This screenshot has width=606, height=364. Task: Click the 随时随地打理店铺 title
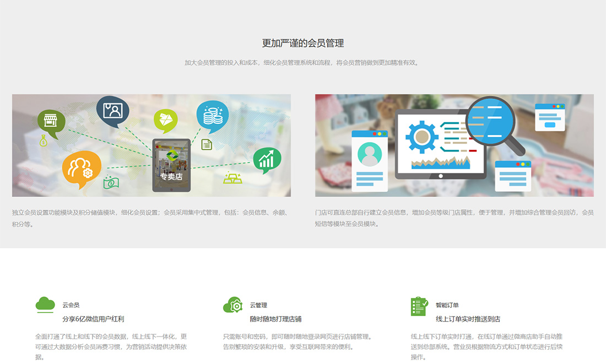[275, 319]
